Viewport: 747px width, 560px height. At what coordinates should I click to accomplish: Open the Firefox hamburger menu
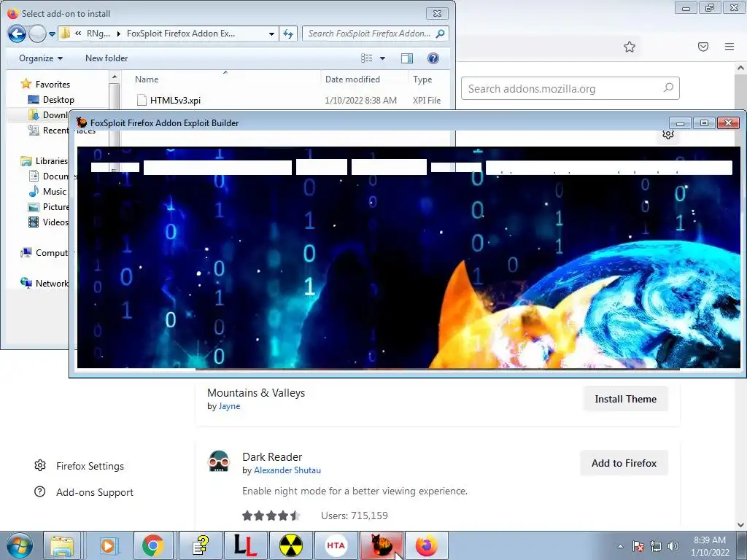729,47
